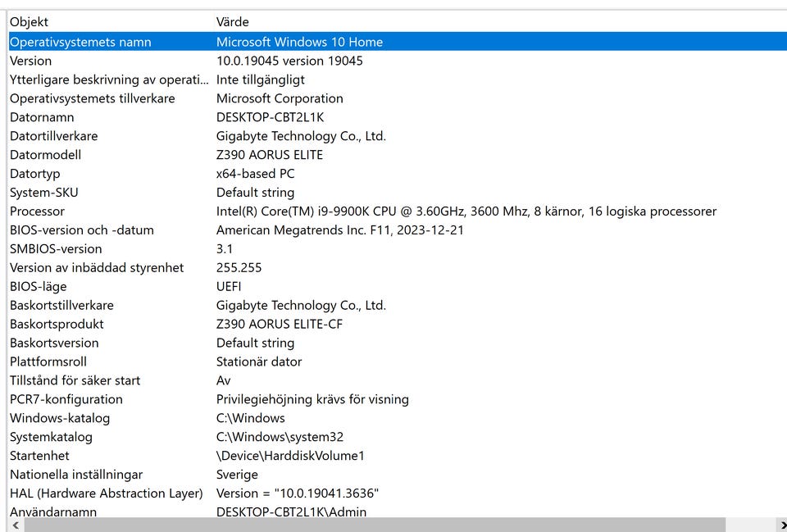This screenshot has width=787, height=532.
Task: Click the Datortillverkare row
Action: (53, 136)
